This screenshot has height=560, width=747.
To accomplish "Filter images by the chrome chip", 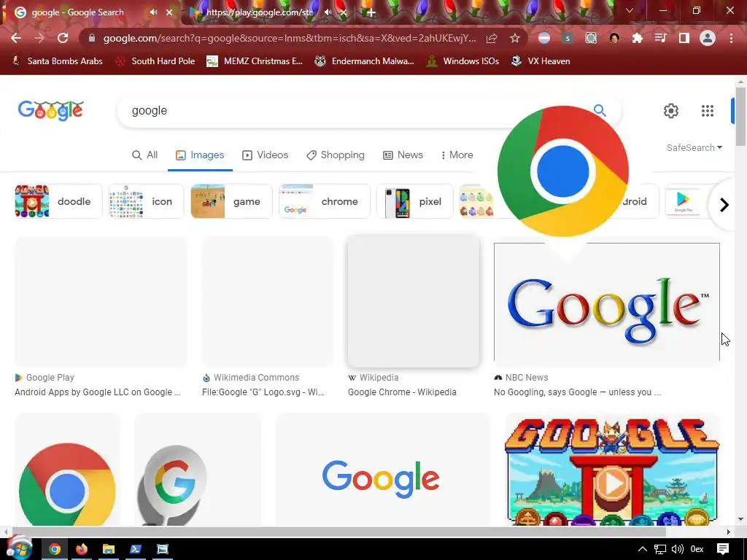I will point(325,201).
